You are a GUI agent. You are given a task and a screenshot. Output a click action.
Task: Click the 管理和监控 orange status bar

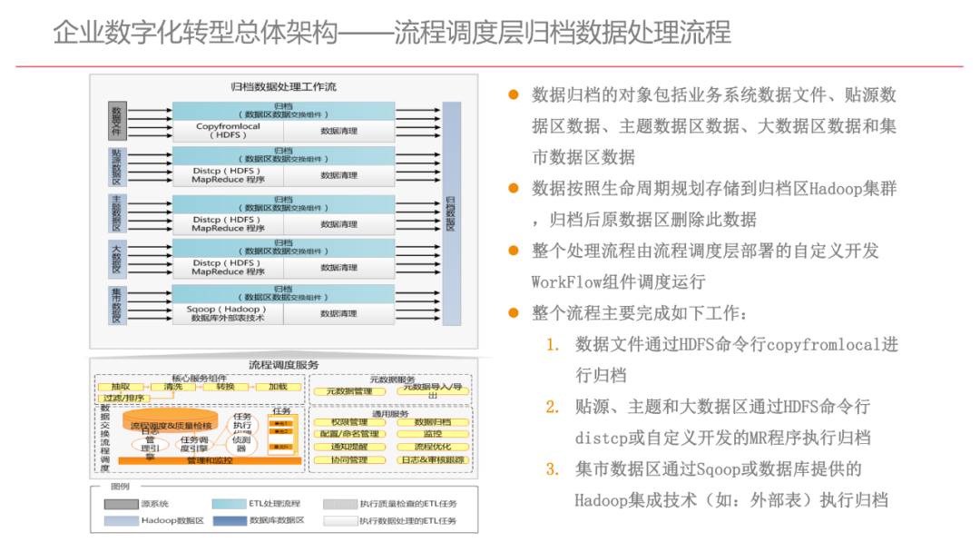209,460
